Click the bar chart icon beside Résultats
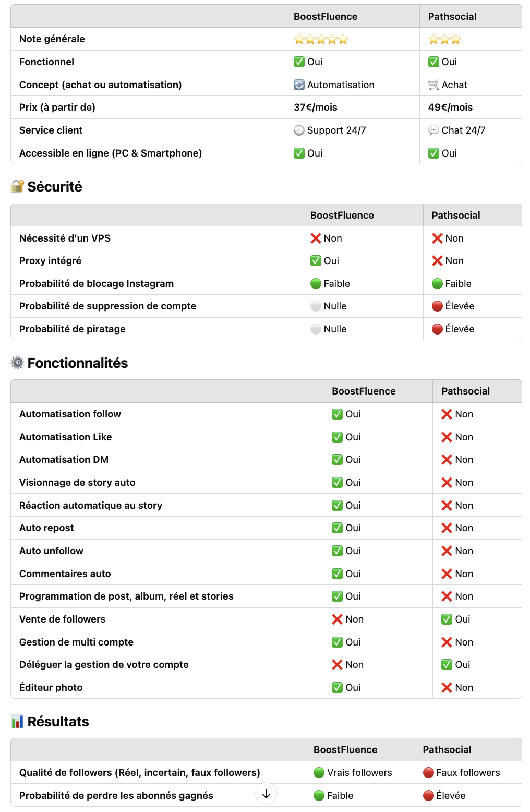Image resolution: width=530 pixels, height=812 pixels. [x=17, y=721]
